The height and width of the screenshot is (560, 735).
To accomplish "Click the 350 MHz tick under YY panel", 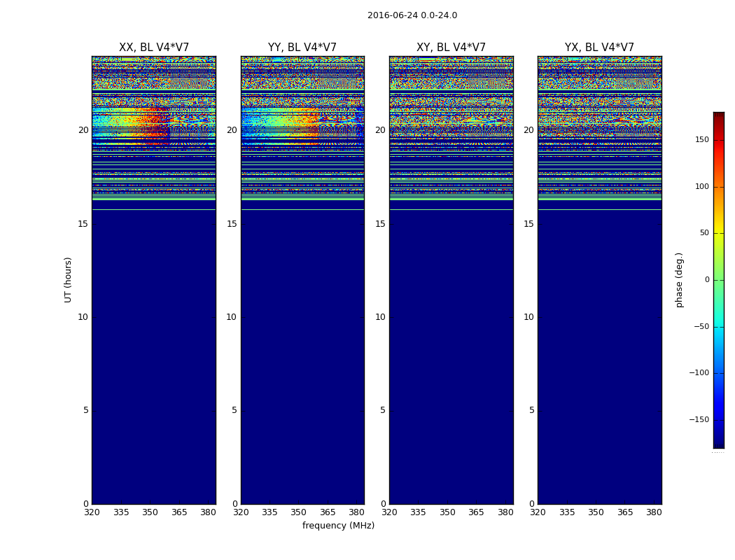I will tap(298, 512).
